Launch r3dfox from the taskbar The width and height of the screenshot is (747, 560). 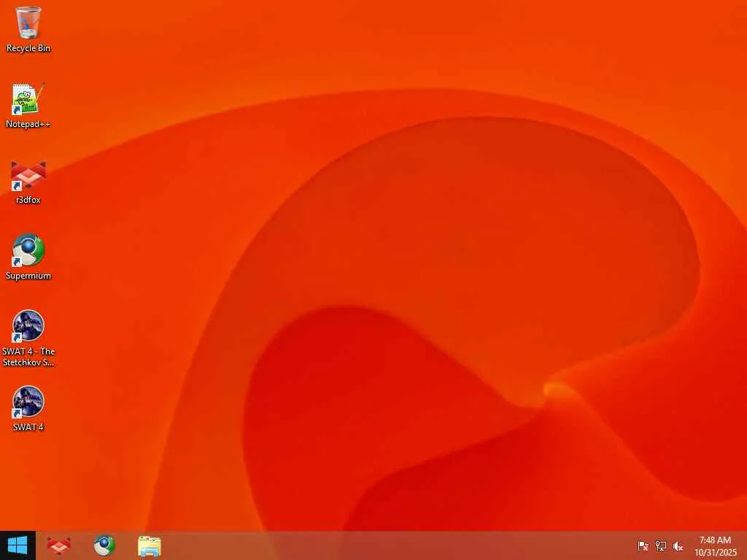pyautogui.click(x=58, y=545)
